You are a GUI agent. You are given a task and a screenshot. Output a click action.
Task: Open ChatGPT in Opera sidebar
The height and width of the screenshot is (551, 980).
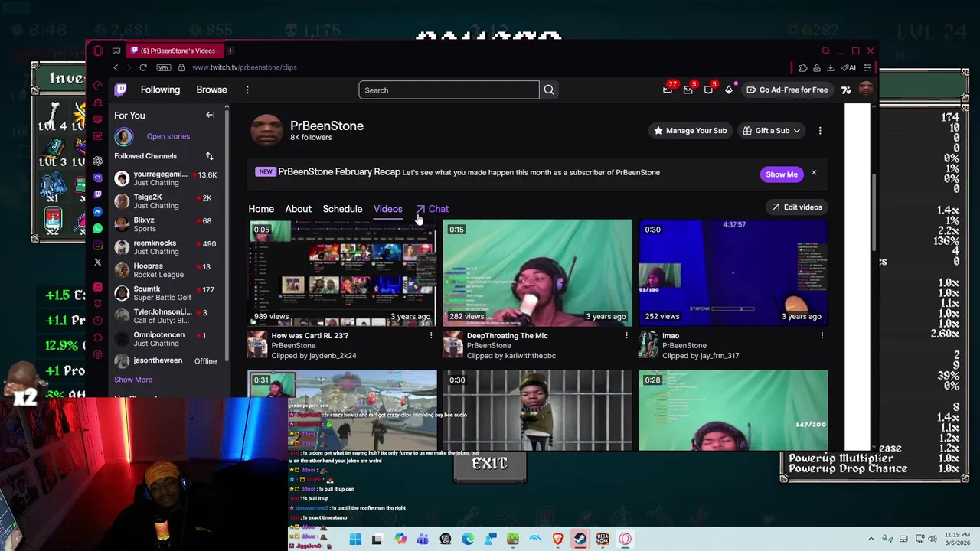(x=97, y=161)
